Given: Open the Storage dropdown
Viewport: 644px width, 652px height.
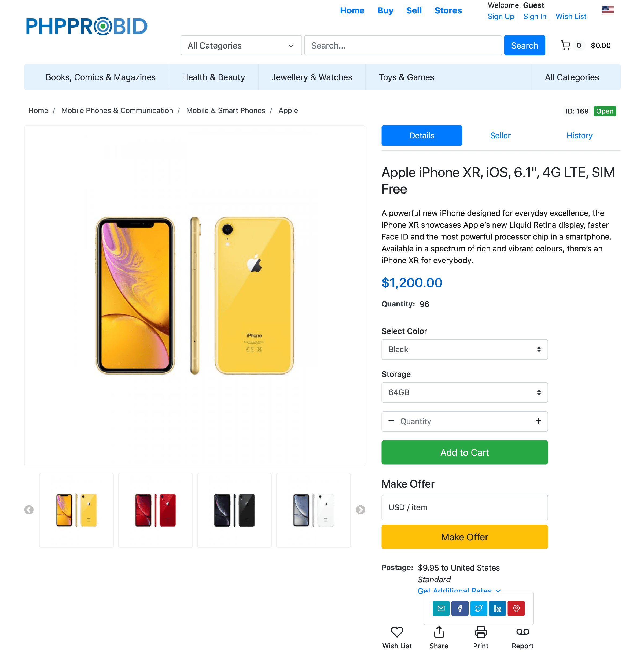Looking at the screenshot, I should [x=464, y=392].
